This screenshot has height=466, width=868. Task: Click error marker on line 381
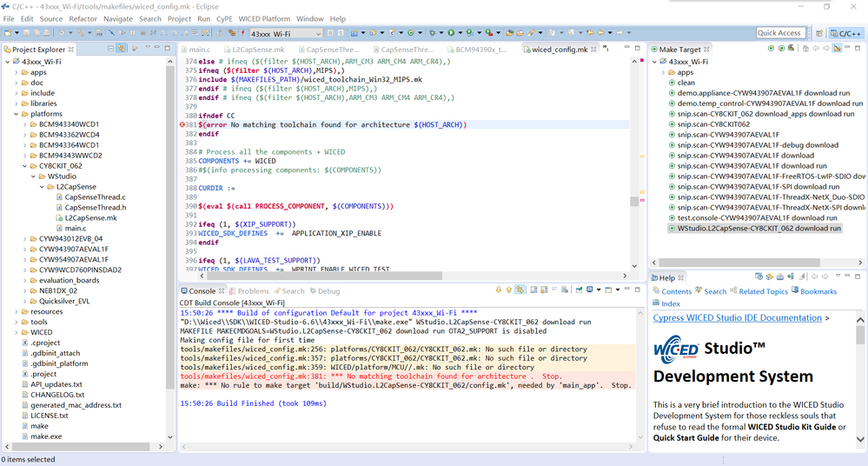pos(182,124)
